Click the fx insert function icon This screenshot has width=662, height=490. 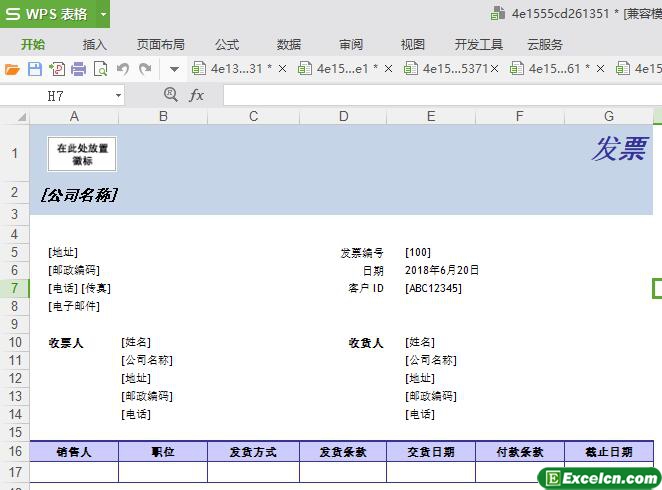[196, 95]
